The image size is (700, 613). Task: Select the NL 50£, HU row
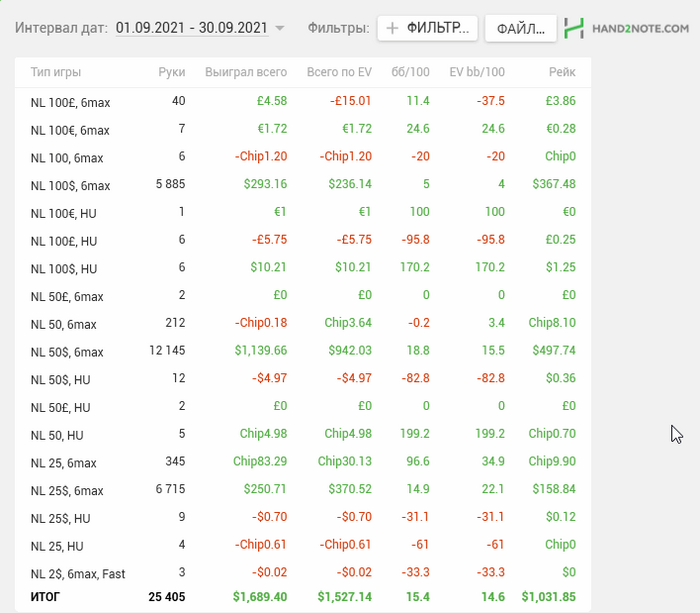[x=303, y=406]
